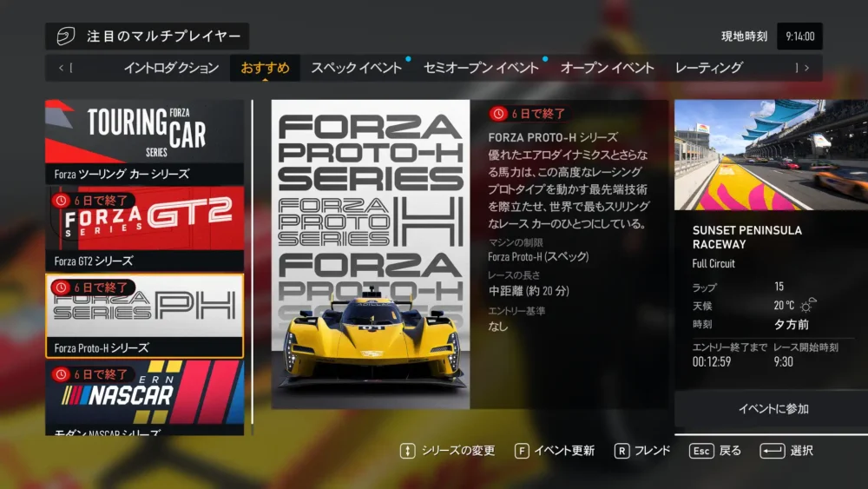Switch to the スペック イベント tab

(x=357, y=68)
